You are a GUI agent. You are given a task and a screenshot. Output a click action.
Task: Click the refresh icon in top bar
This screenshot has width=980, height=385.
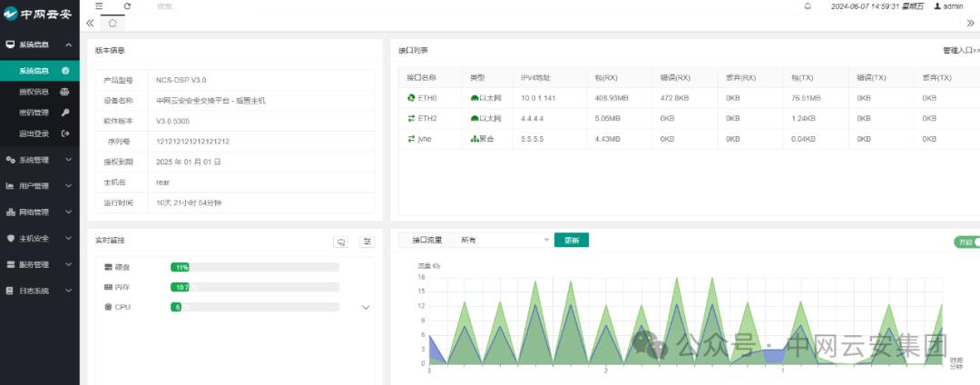(x=127, y=5)
